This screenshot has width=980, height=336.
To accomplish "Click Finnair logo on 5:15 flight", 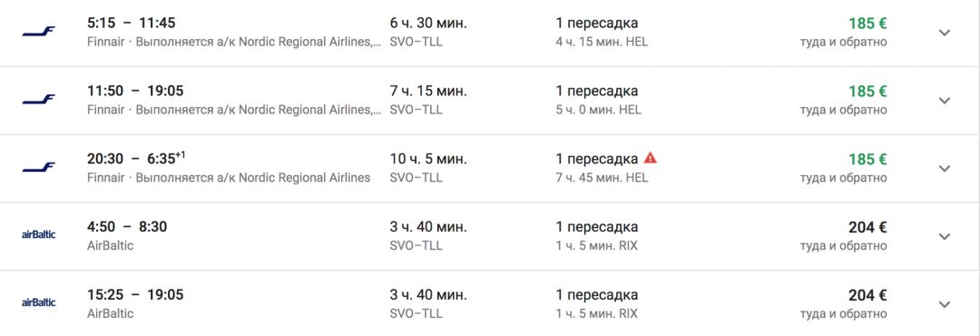I will pos(39,32).
